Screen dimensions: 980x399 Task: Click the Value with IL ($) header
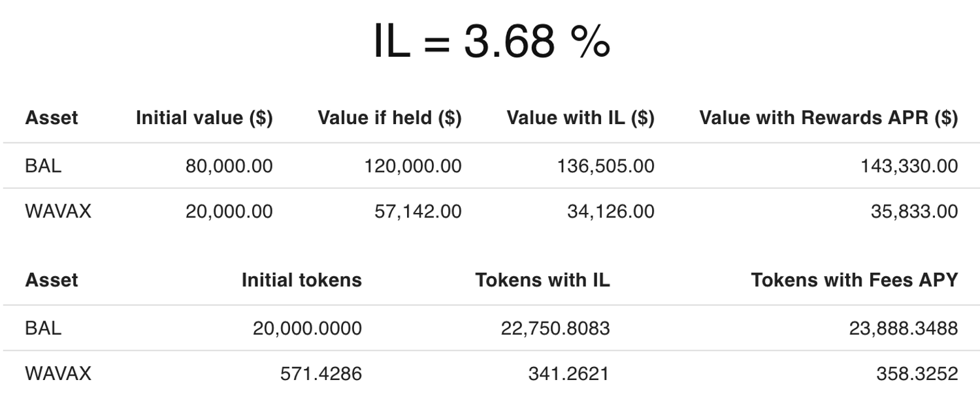coord(580,118)
